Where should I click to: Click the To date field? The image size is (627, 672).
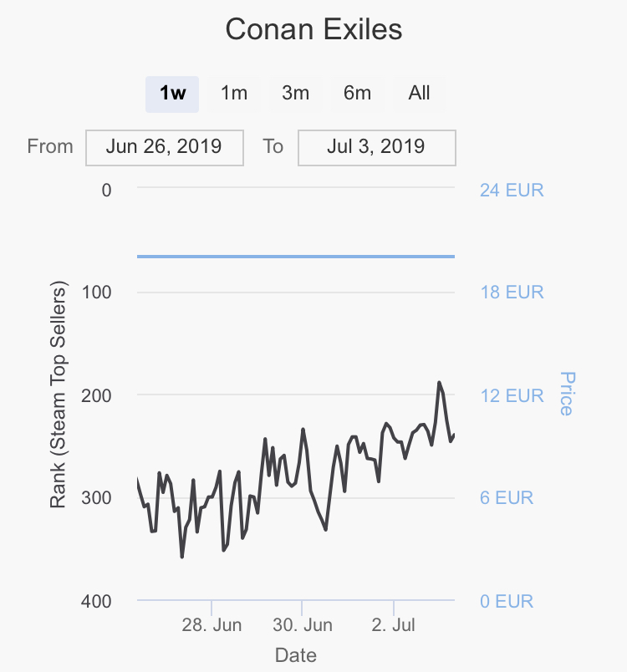point(376,147)
